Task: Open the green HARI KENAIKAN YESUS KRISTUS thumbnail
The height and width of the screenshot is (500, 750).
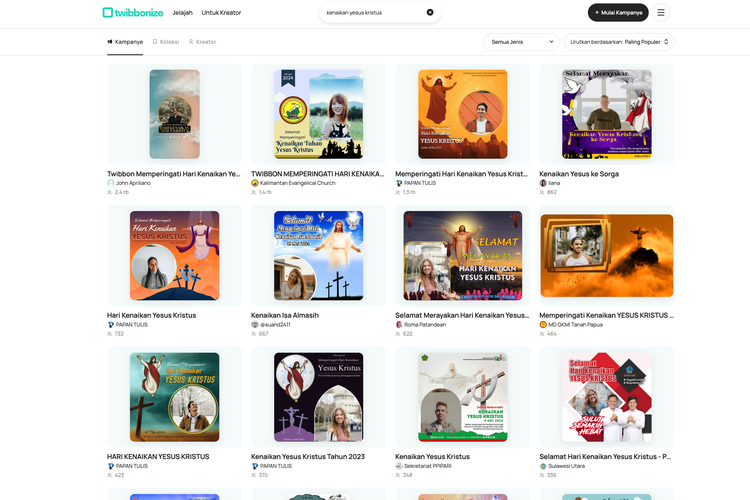Action: tap(175, 397)
